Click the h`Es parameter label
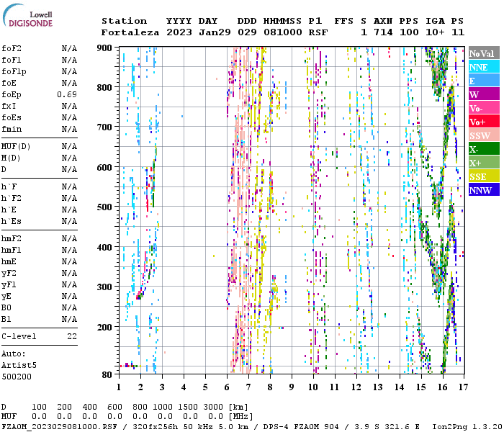The height and width of the screenshot is (432, 504). (x=12, y=222)
